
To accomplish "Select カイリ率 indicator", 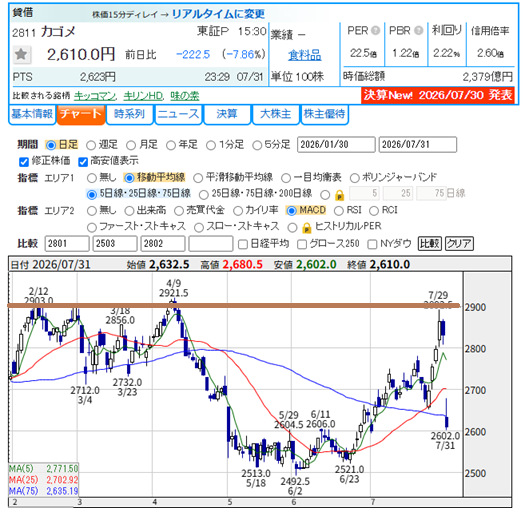I will [x=238, y=211].
